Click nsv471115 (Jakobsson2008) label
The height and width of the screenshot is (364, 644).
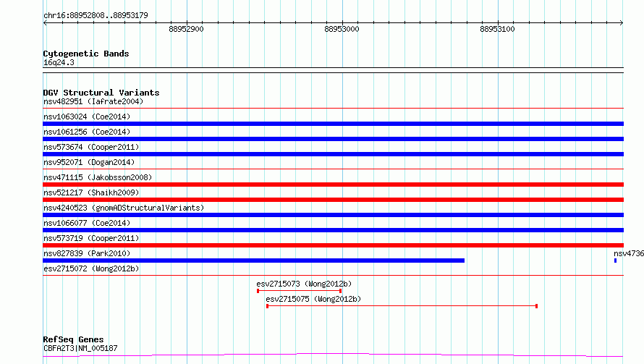coord(98,177)
